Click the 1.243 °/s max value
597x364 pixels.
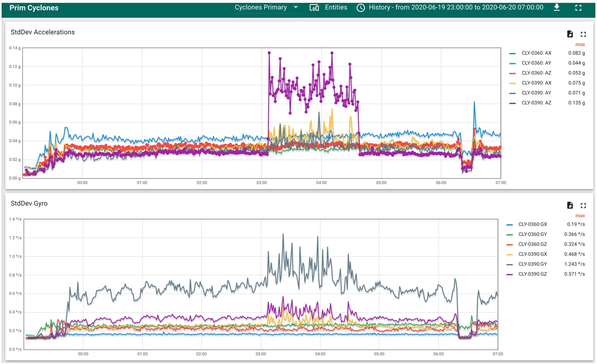click(x=575, y=264)
